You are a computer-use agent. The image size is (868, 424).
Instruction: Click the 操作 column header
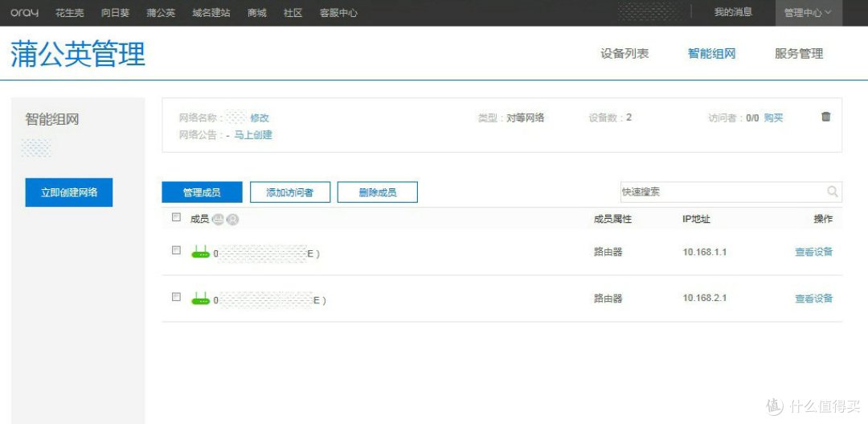coord(823,219)
